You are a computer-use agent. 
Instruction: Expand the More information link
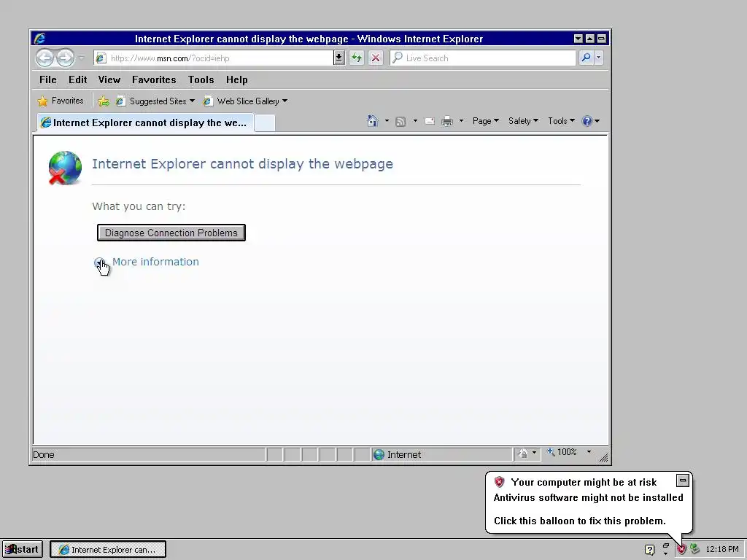[155, 262]
